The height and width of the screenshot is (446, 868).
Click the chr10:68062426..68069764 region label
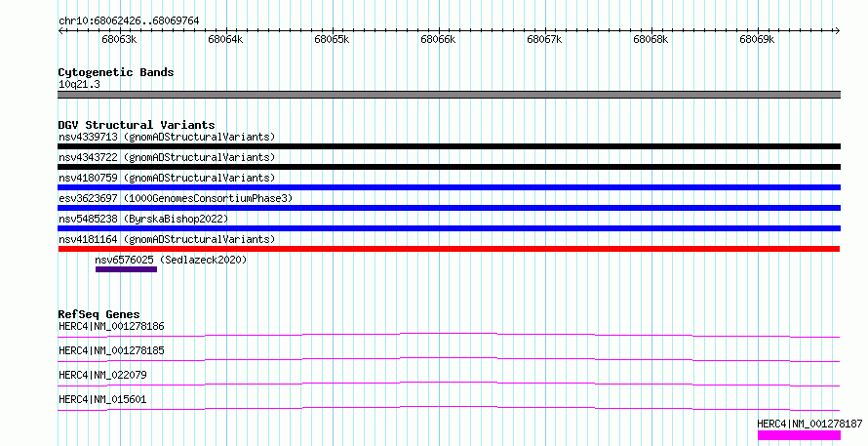pyautogui.click(x=129, y=21)
